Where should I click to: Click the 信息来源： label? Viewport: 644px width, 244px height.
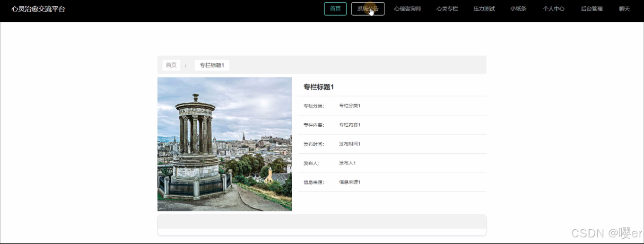pos(314,182)
